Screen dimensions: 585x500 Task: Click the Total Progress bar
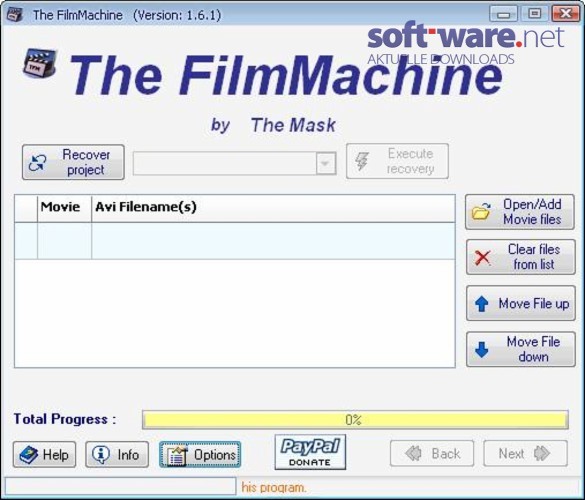355,420
